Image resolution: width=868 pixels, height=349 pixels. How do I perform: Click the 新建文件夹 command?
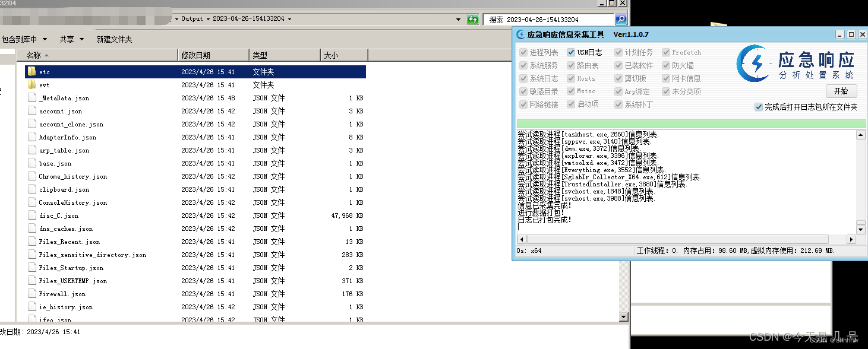[115, 39]
